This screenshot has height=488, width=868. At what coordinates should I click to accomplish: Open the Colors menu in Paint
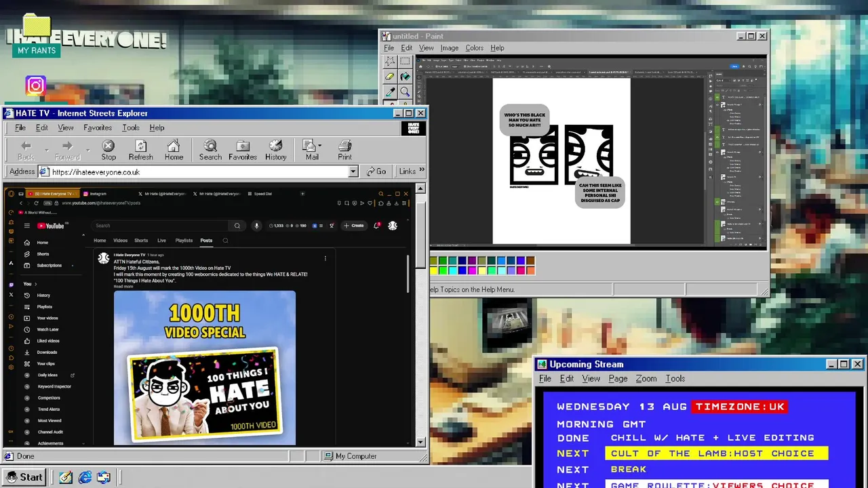point(474,48)
